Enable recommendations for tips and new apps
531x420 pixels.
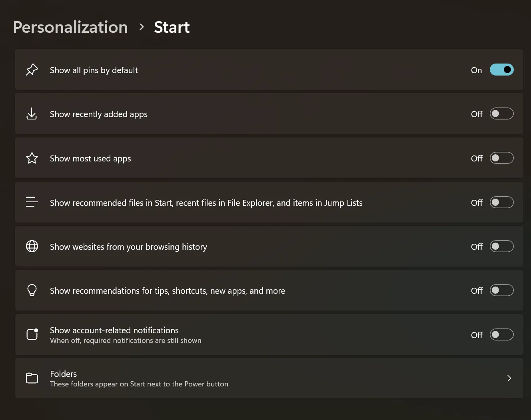click(x=501, y=291)
